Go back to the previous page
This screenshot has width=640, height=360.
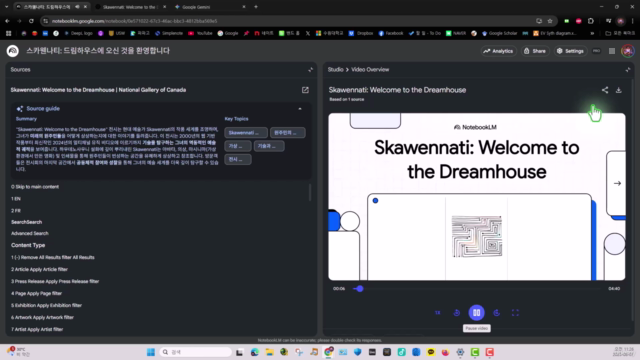click(x=7, y=21)
